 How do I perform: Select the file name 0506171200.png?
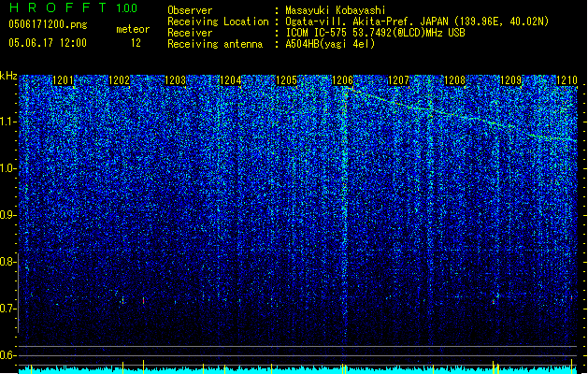[x=48, y=24]
